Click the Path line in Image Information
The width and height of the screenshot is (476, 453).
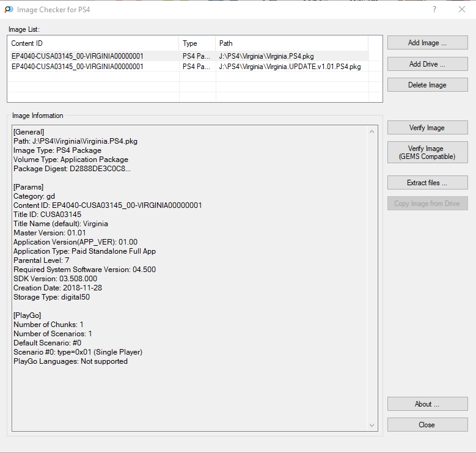75,141
